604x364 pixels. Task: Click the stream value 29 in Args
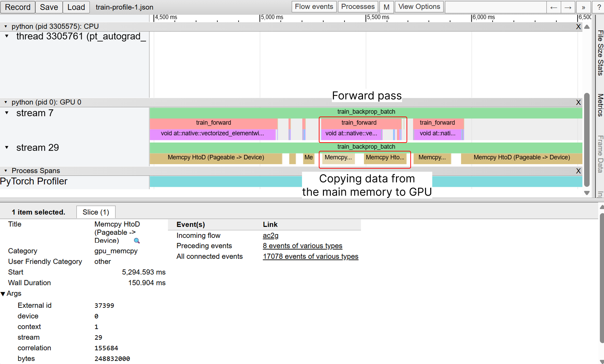coord(98,338)
